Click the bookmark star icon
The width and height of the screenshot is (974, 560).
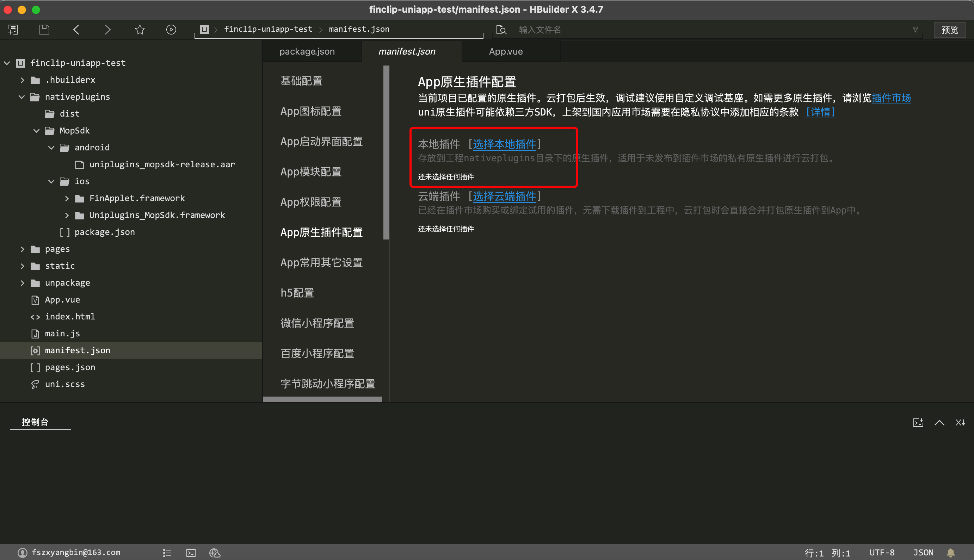click(140, 30)
